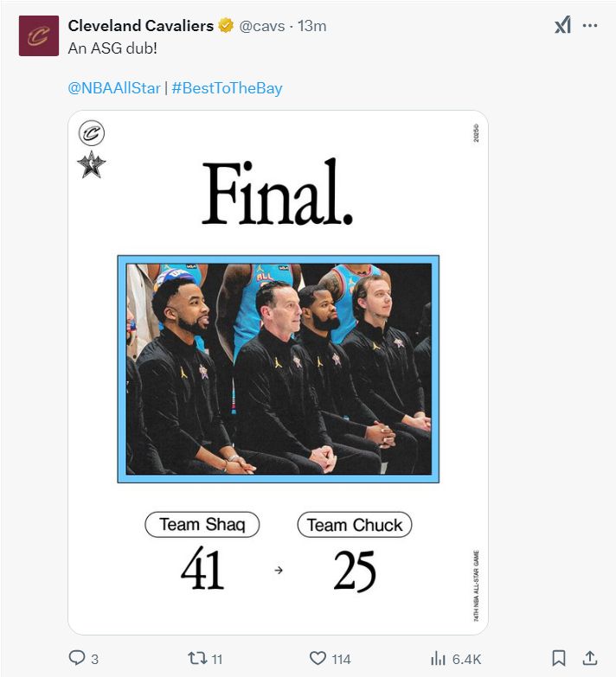Image resolution: width=616 pixels, height=677 pixels.
Task: Open the 13m timestamp link
Action: (x=311, y=26)
